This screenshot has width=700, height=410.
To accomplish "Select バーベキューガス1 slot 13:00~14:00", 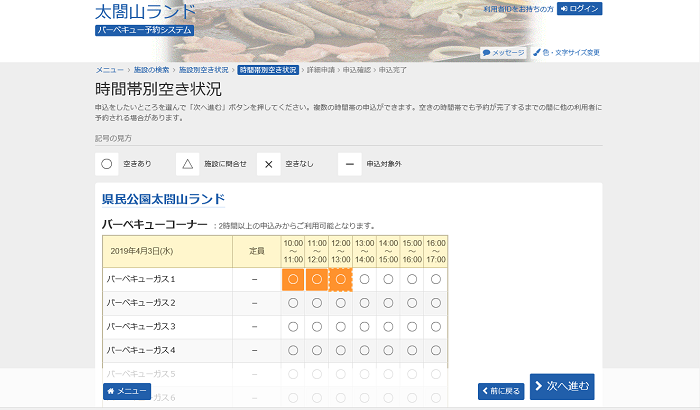I will [x=364, y=280].
